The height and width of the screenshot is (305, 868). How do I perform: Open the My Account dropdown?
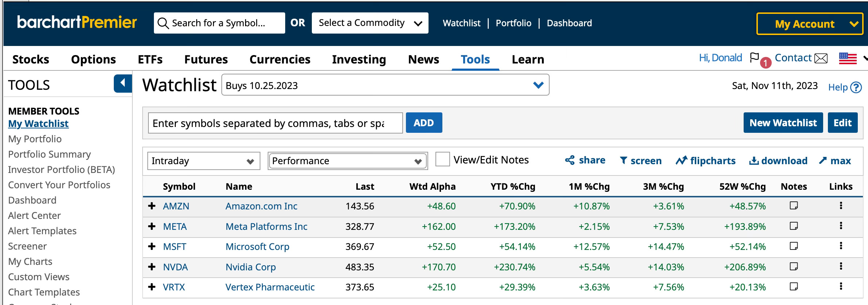(810, 24)
